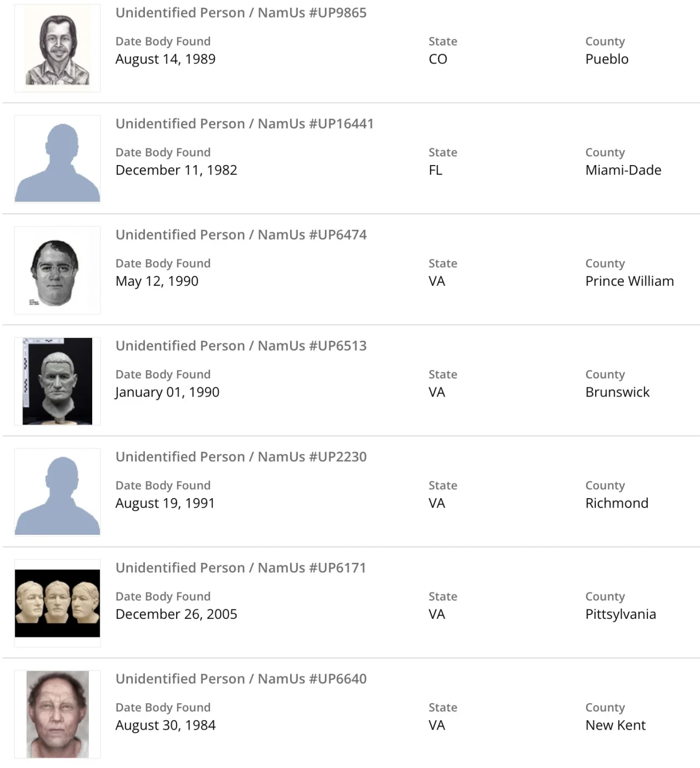Open Unidentified Person NamUs #UP9865 link
Screen dimensions: 700x768
click(241, 13)
